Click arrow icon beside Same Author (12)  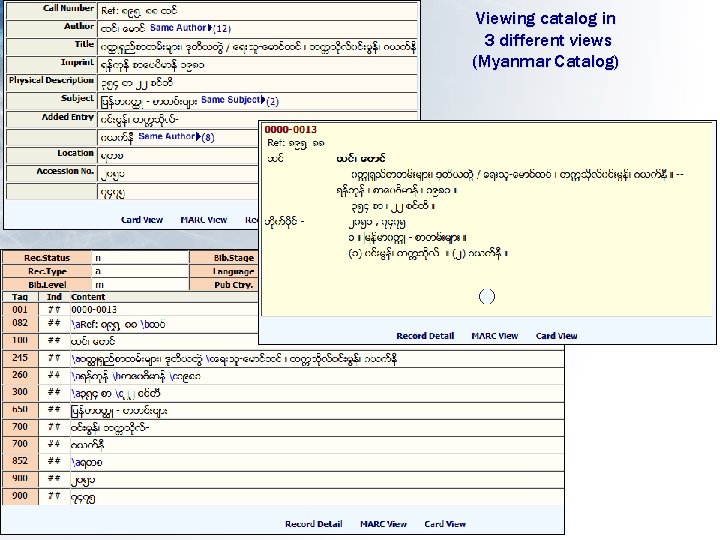click(x=210, y=28)
